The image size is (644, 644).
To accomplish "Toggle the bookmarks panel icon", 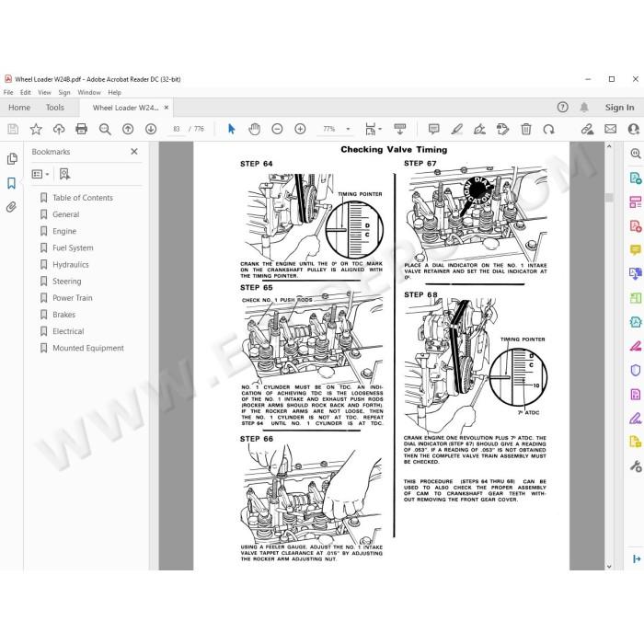I will [11, 183].
